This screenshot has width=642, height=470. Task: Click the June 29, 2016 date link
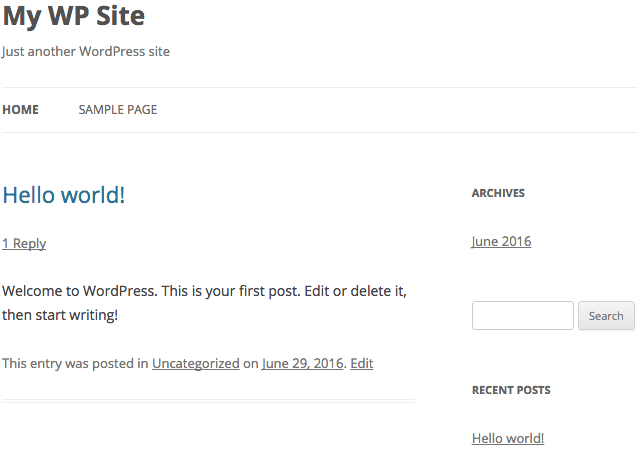pos(303,364)
